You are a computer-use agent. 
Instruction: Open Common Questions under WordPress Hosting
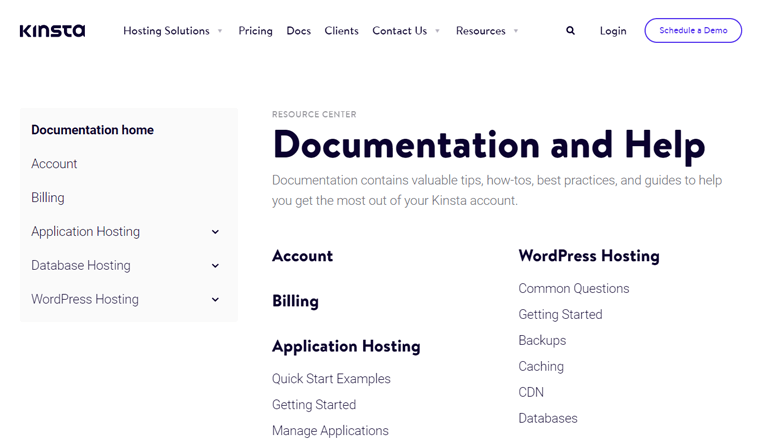[573, 289]
